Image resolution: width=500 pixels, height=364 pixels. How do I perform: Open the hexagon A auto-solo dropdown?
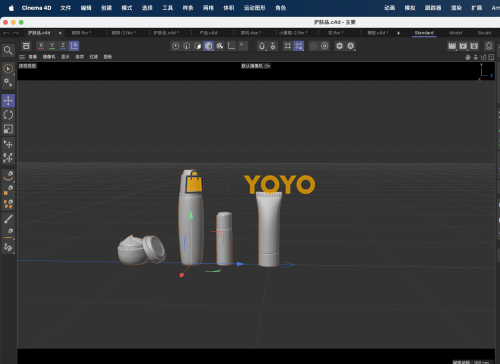tap(351, 46)
